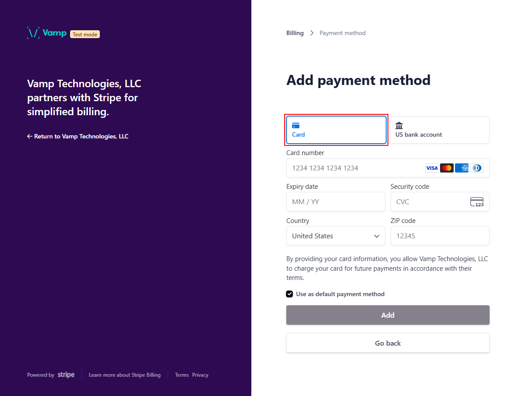The image size is (532, 396).
Task: Focus the ZIP code field
Action: click(x=440, y=236)
